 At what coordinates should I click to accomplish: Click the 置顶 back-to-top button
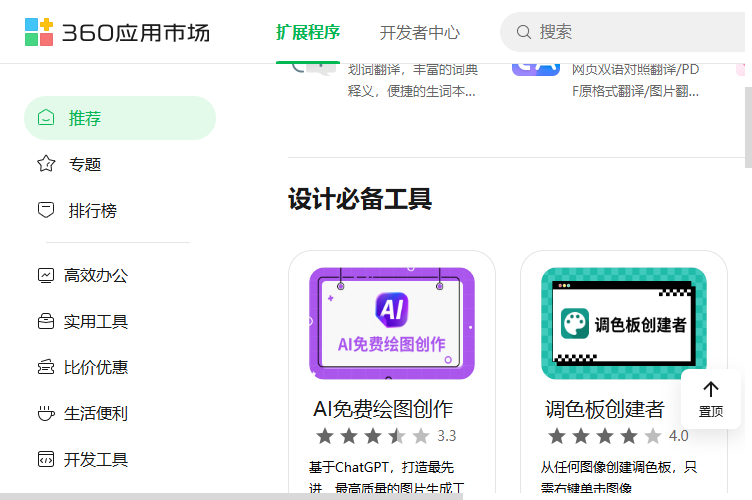click(x=711, y=399)
